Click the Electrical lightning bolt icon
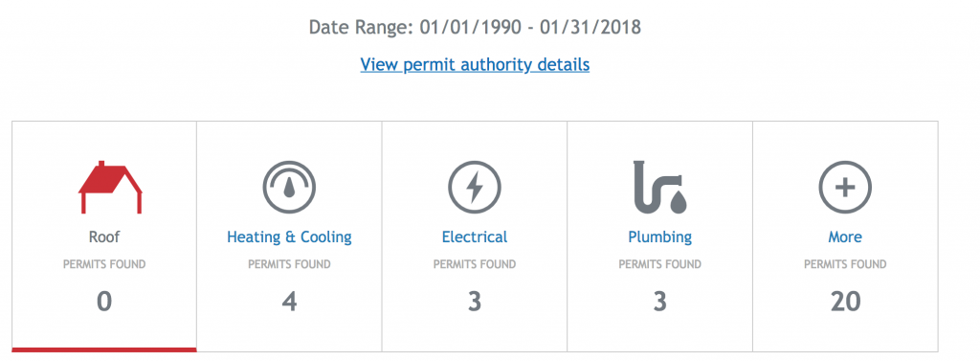The width and height of the screenshot is (980, 361). [475, 187]
